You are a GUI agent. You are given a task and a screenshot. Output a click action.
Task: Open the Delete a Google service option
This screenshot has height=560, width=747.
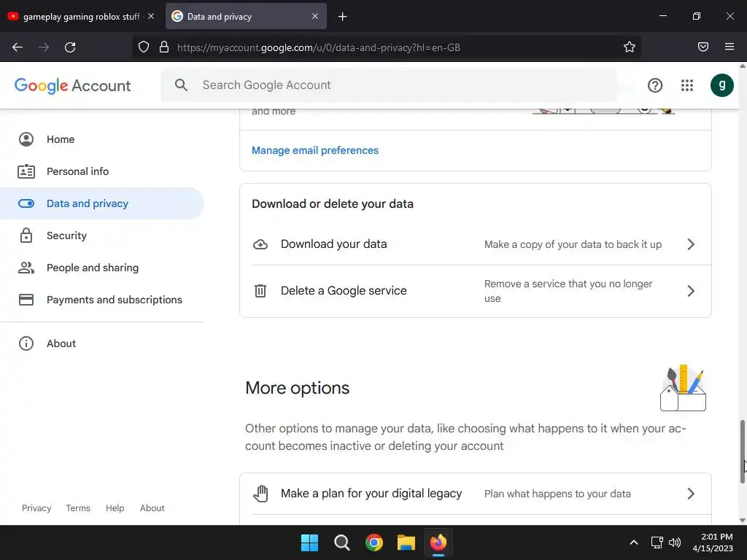[476, 291]
